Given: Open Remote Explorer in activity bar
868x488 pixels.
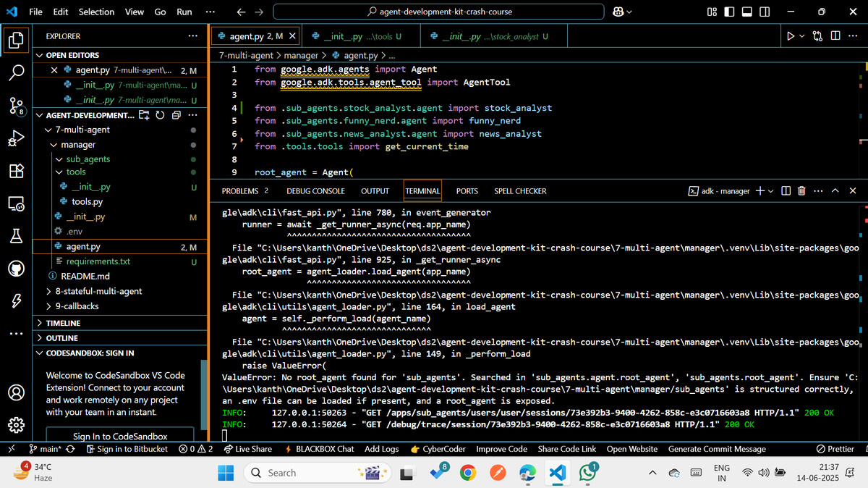Looking at the screenshot, I should (16, 203).
